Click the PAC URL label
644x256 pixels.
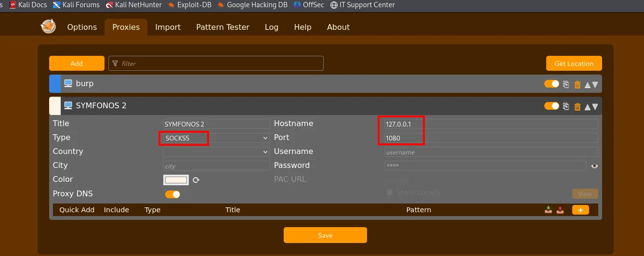tap(290, 179)
